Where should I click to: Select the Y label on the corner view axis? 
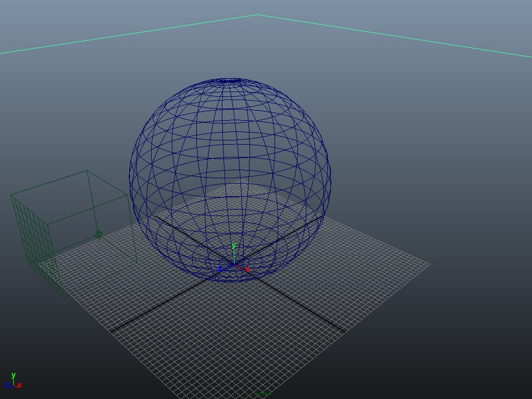pyautogui.click(x=13, y=376)
